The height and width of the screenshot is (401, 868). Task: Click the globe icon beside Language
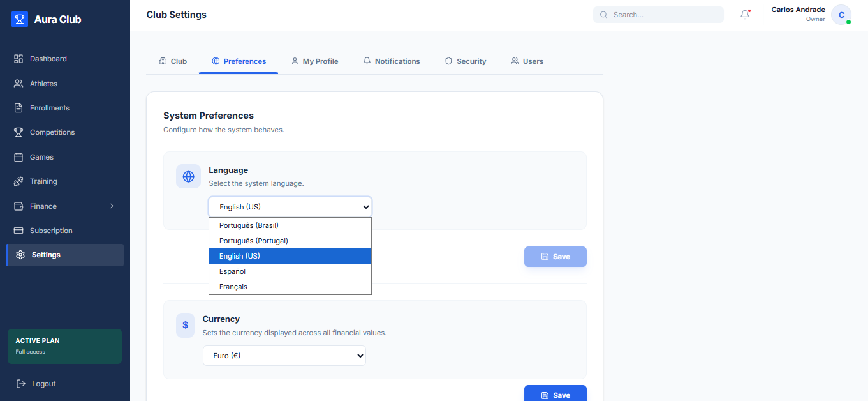pos(188,176)
